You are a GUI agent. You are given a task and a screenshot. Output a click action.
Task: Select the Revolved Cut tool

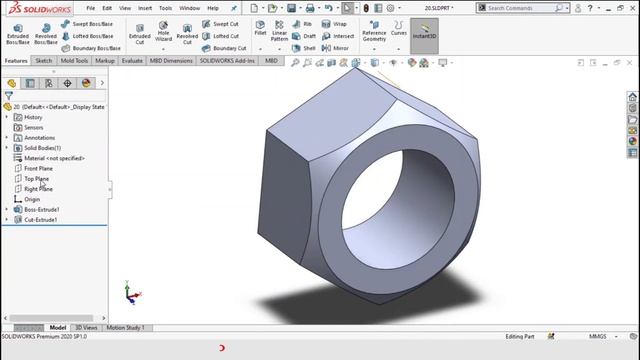coord(187,33)
